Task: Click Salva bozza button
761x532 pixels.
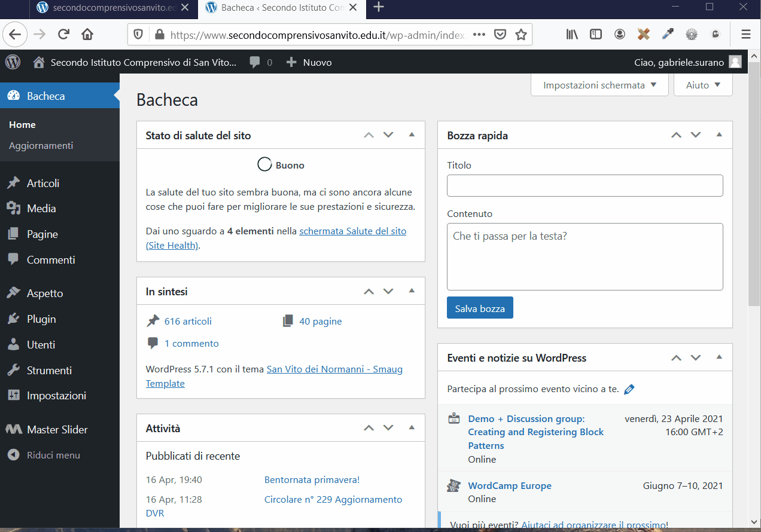Action: click(480, 308)
